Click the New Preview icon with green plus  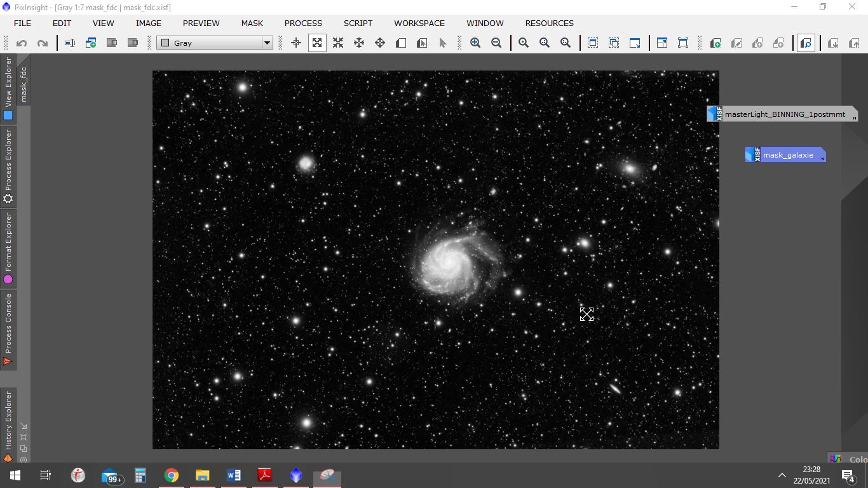pyautogui.click(x=715, y=43)
